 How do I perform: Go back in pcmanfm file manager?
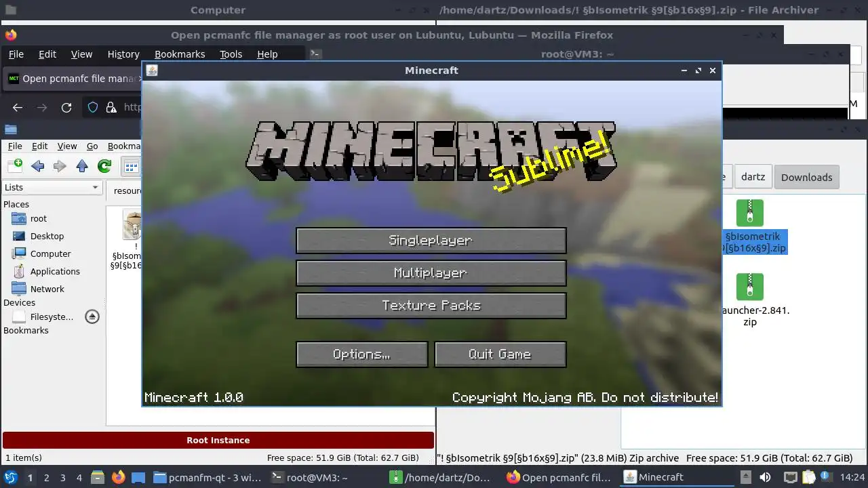pyautogui.click(x=38, y=166)
